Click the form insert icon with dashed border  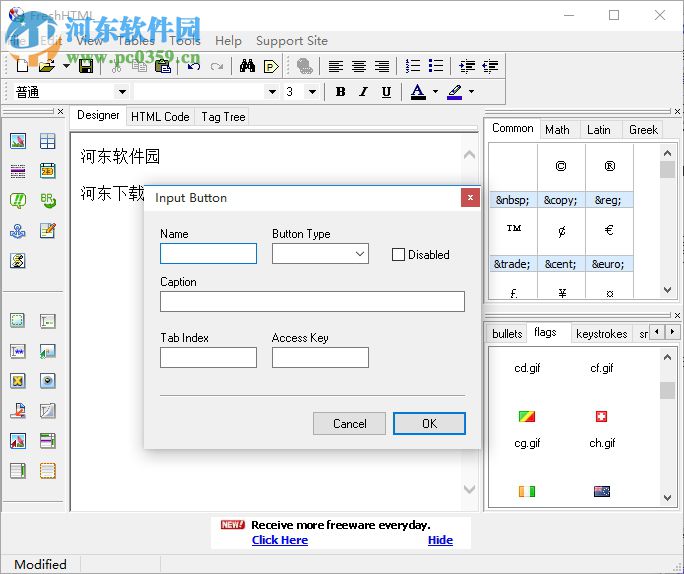[18, 321]
